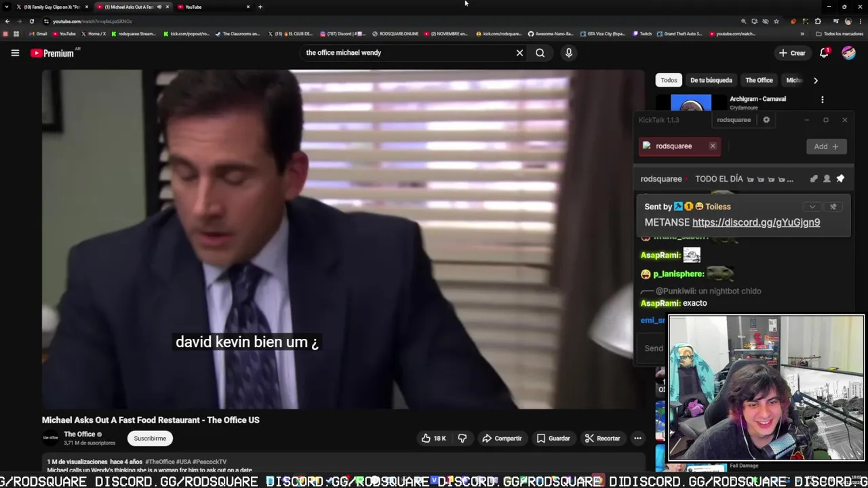Open the rodsquaree title tab in KickTalk
Viewport: 868px width, 488px height.
click(734, 120)
